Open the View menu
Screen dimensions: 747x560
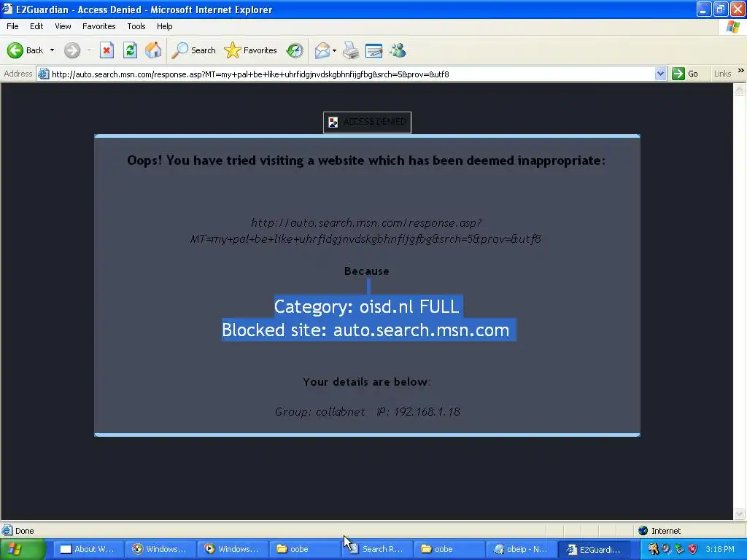63,26
